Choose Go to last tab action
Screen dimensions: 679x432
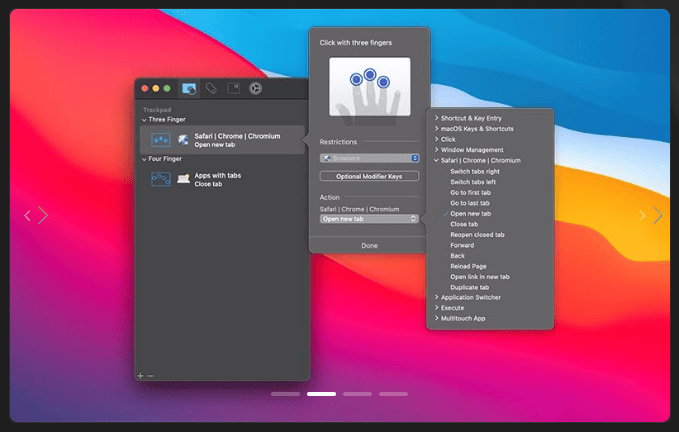(470, 203)
